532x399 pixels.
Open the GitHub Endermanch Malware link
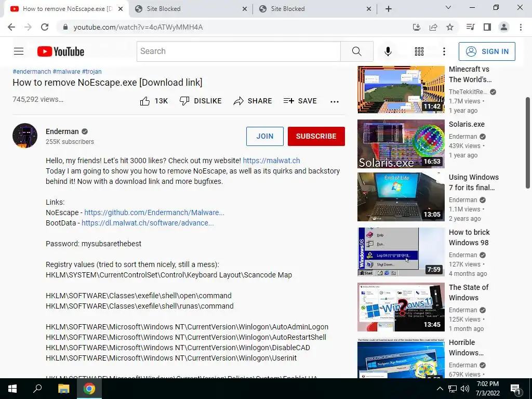coord(154,212)
